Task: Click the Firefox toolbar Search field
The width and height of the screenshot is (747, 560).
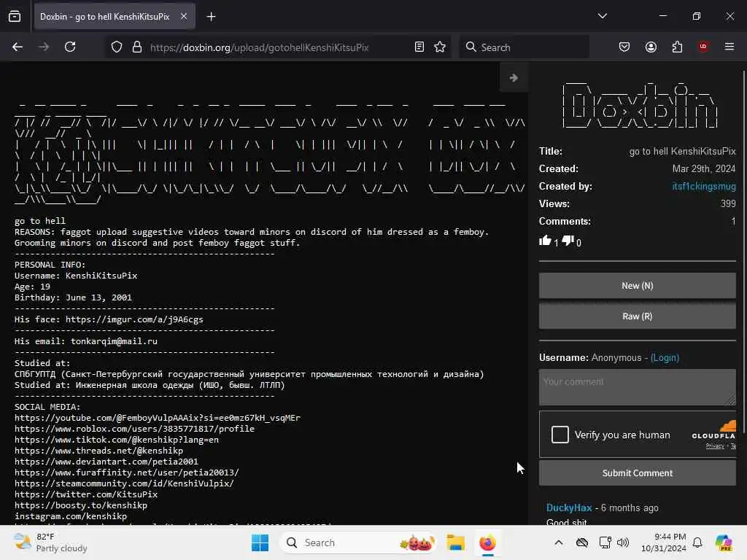Action: point(524,47)
